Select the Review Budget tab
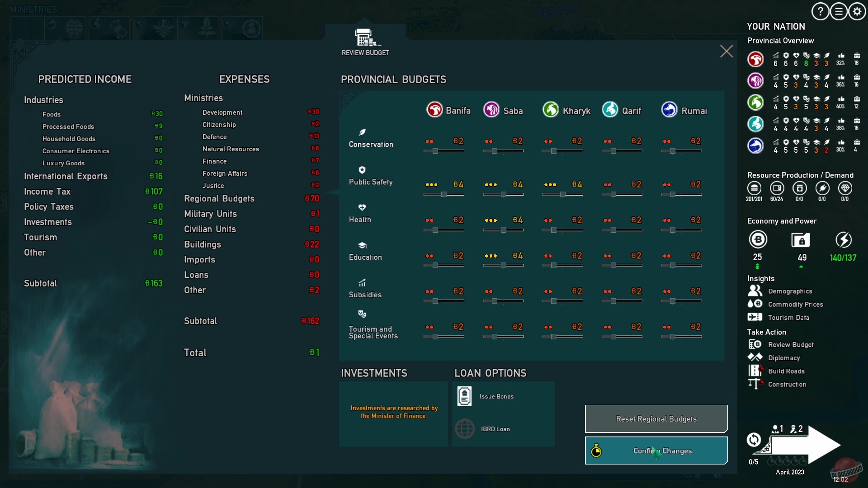Viewport: 868px width, 488px height. click(x=365, y=42)
